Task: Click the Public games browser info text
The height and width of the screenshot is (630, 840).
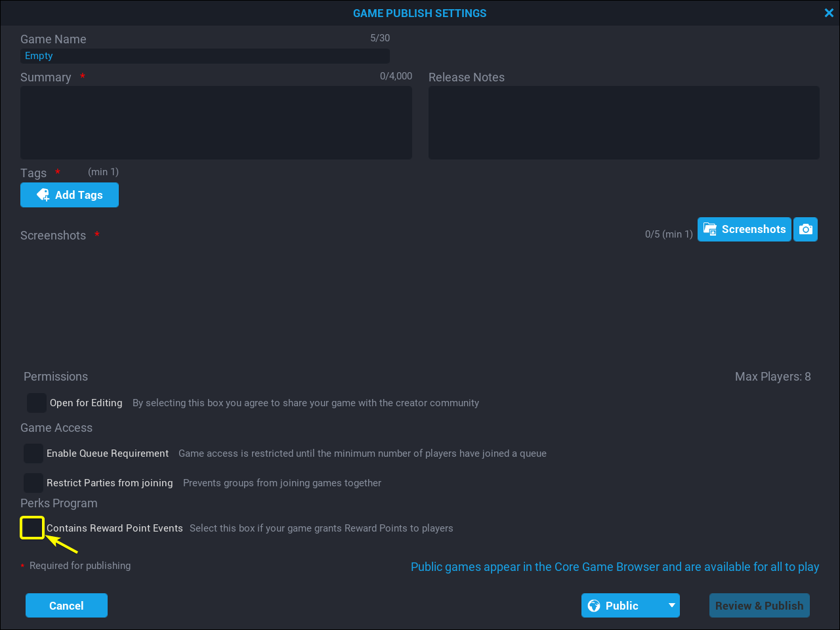Action: [x=614, y=566]
